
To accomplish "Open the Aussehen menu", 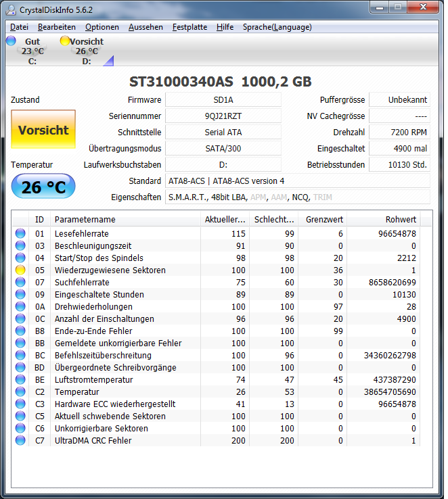I will tap(145, 27).
